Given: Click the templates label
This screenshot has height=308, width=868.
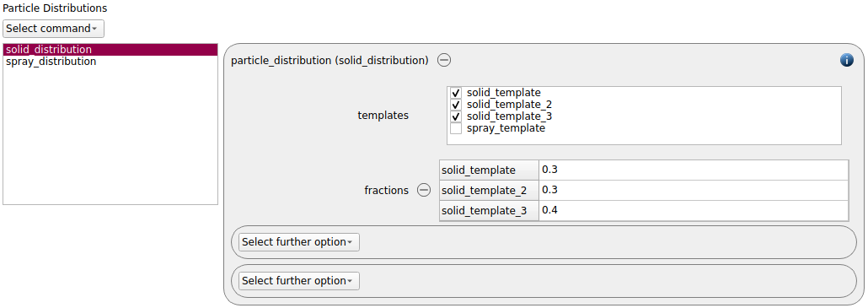Looking at the screenshot, I should click(x=383, y=116).
